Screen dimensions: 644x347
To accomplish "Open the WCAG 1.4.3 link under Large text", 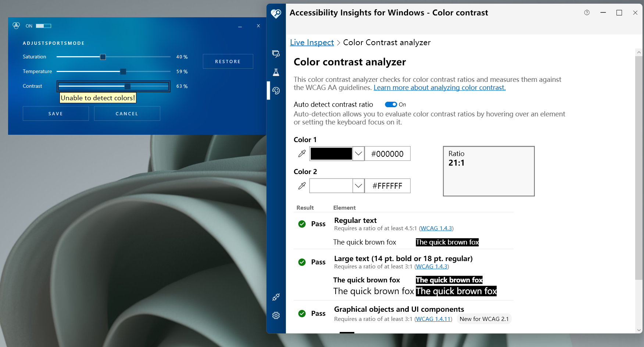I will [432, 267].
